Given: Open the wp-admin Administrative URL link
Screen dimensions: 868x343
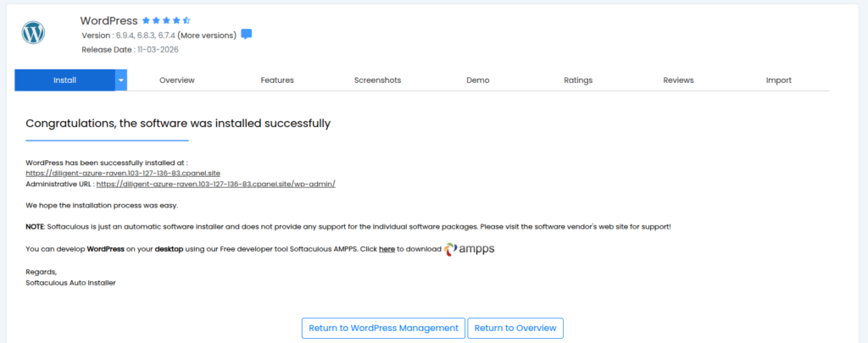Looking at the screenshot, I should click(x=216, y=184).
